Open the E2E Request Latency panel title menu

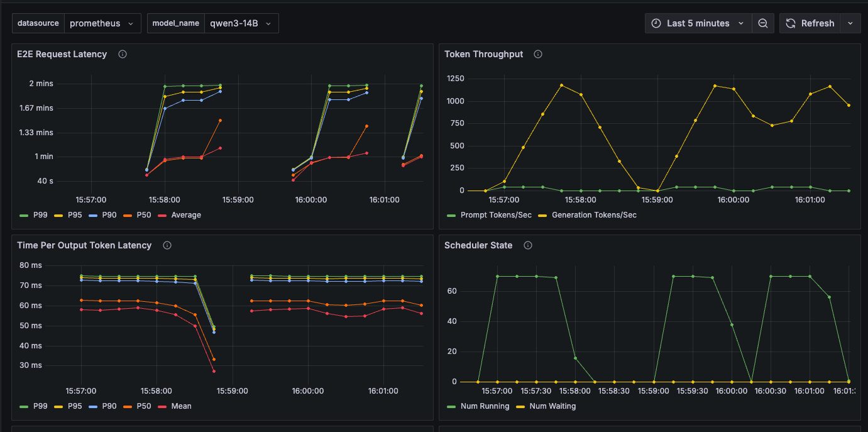click(x=62, y=54)
